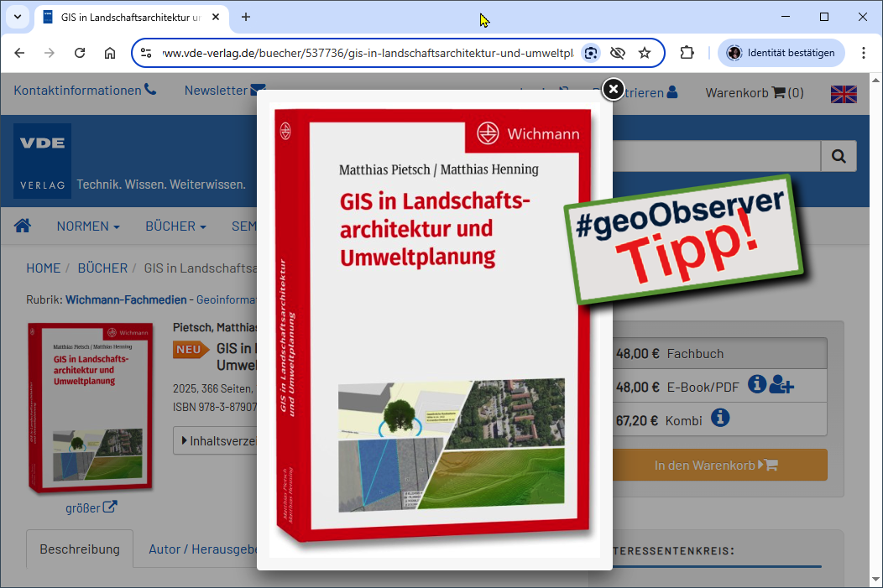Switch site language via UK flag
The width and height of the screenshot is (883, 588).
844,93
